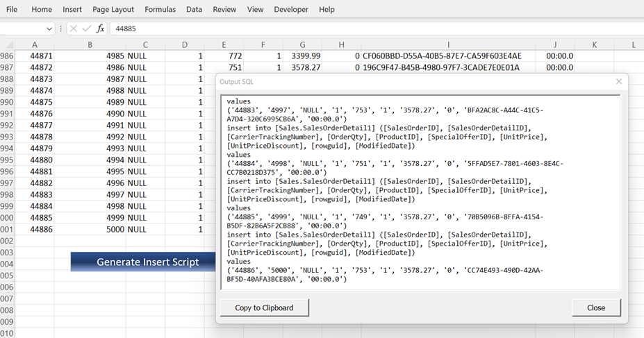Select cell containing 44875
The image size is (644, 338).
[x=35, y=102]
